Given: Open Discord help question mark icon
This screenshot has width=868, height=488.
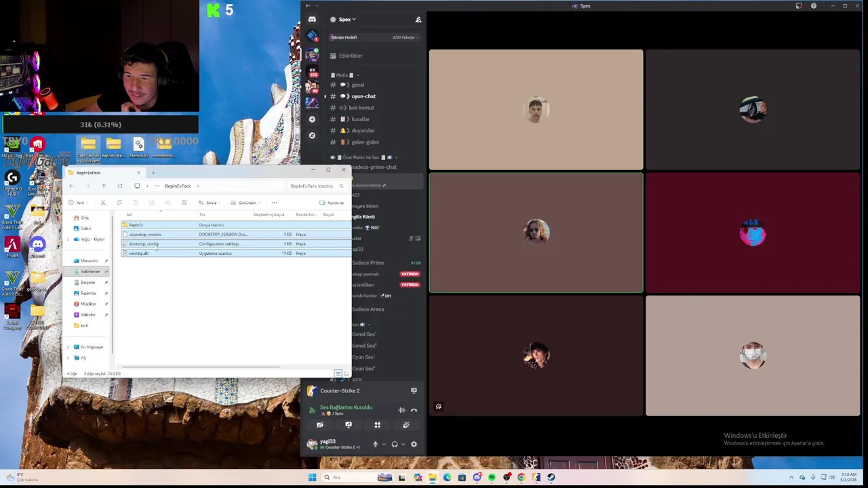Looking at the screenshot, I should (814, 6).
